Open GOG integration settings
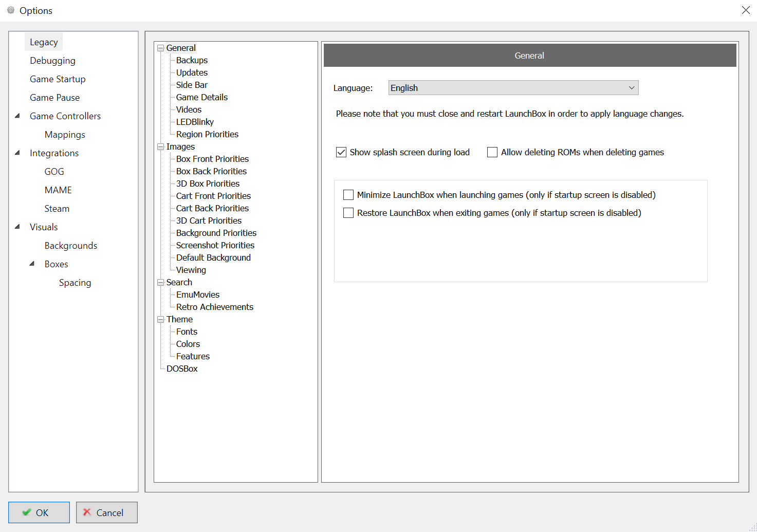 point(54,172)
